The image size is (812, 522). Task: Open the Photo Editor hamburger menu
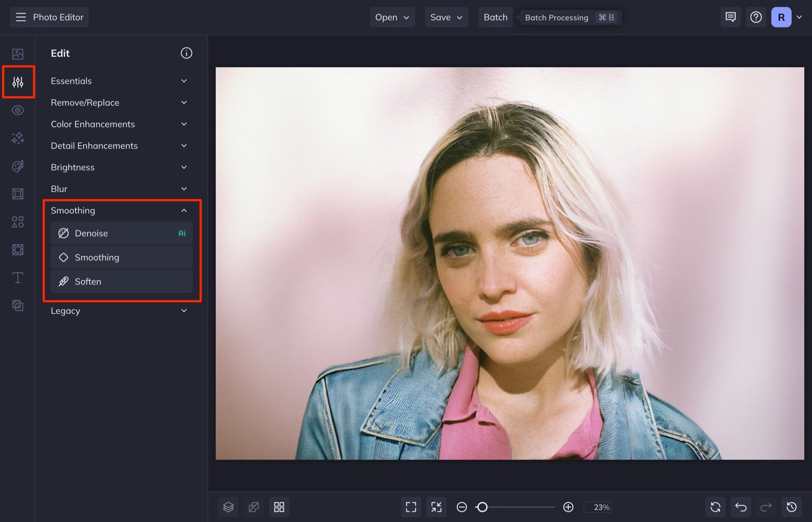pyautogui.click(x=20, y=17)
